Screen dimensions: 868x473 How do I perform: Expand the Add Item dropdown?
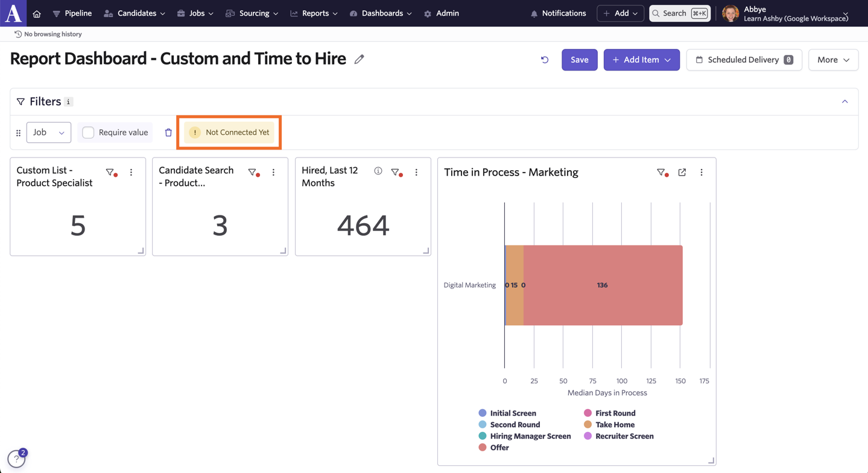point(642,60)
